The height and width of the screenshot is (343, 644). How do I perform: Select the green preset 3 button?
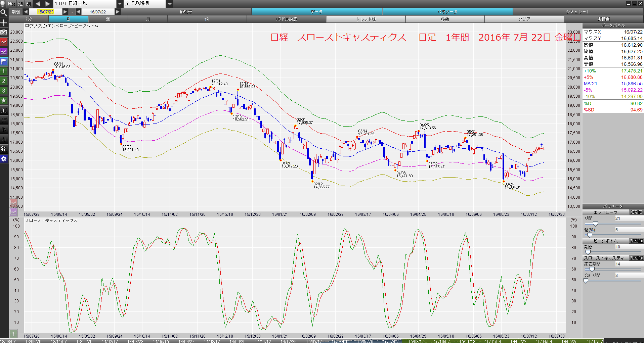tap(4, 91)
